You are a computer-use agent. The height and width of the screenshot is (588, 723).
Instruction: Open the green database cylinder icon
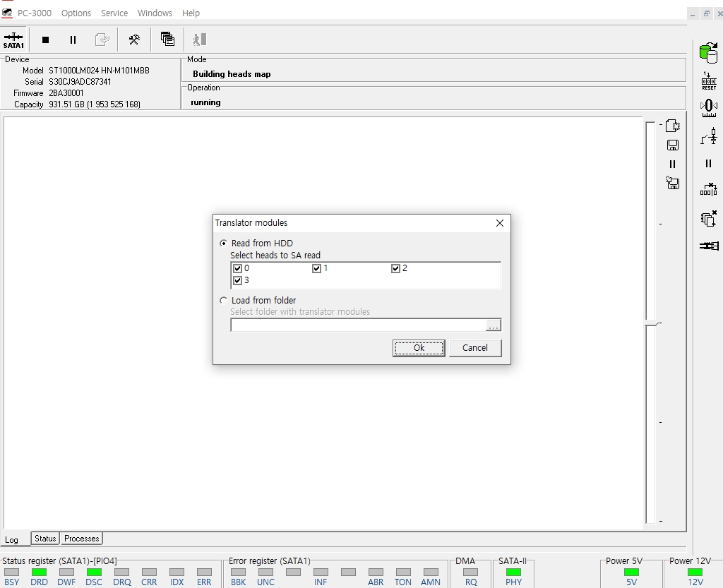click(709, 52)
